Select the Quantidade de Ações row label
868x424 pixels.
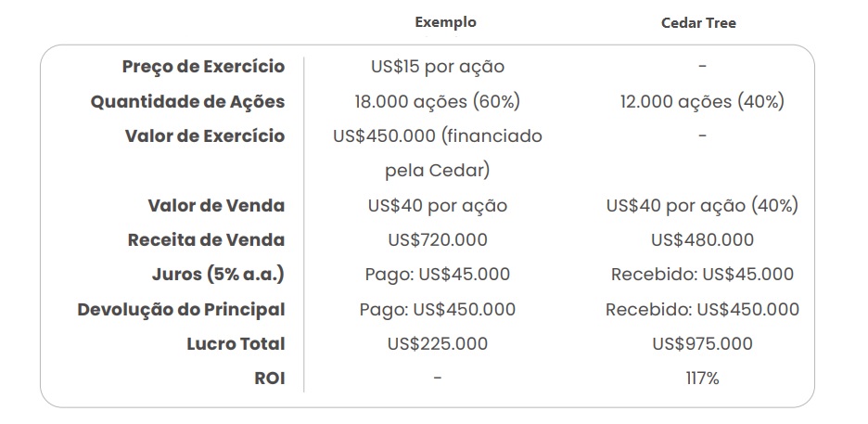pyautogui.click(x=187, y=101)
